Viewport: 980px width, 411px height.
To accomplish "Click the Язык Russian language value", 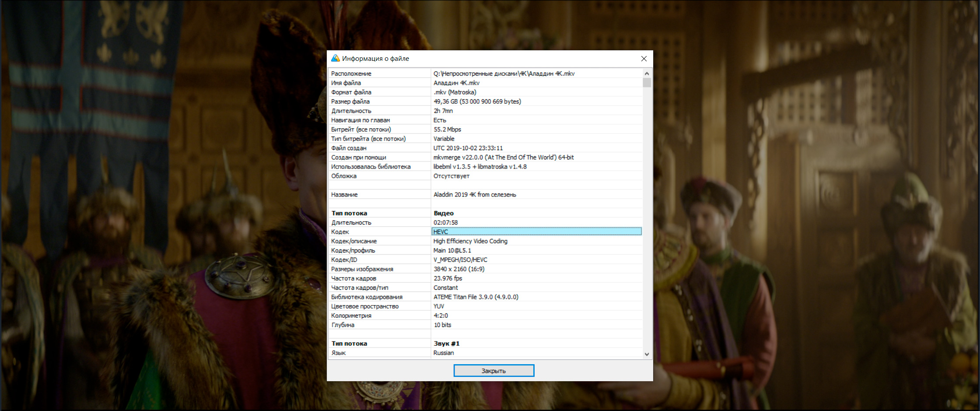I will click(x=443, y=353).
